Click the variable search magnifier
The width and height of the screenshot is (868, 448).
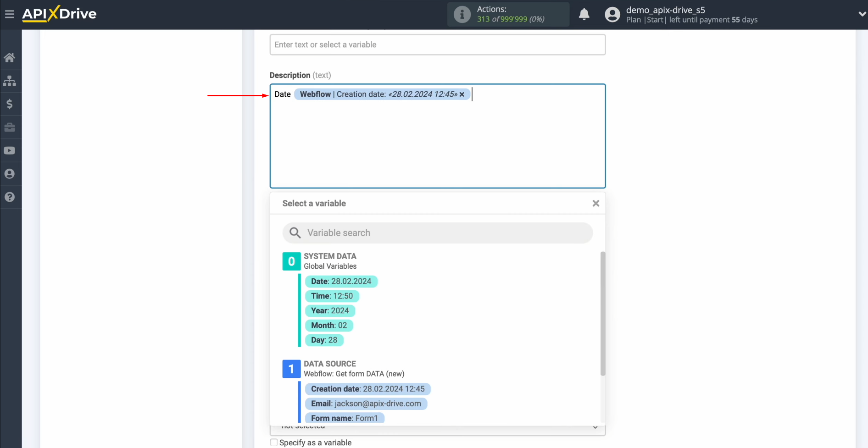(295, 232)
